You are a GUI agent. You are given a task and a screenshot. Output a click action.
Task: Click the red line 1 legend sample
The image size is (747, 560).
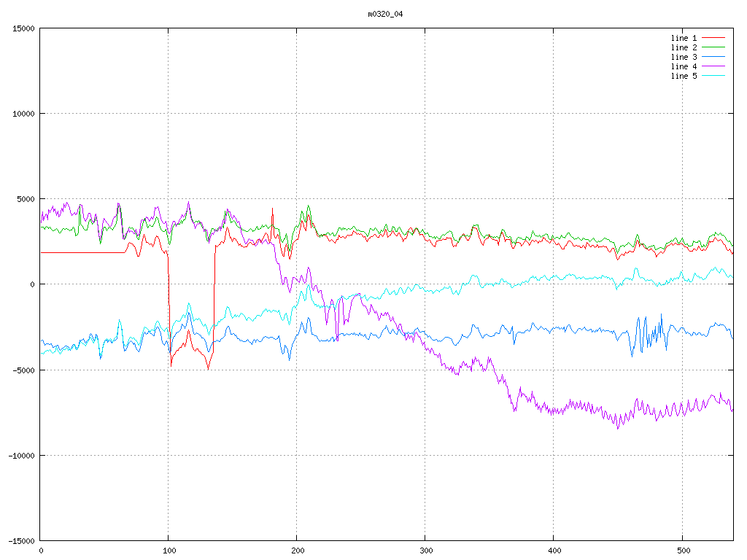713,38
